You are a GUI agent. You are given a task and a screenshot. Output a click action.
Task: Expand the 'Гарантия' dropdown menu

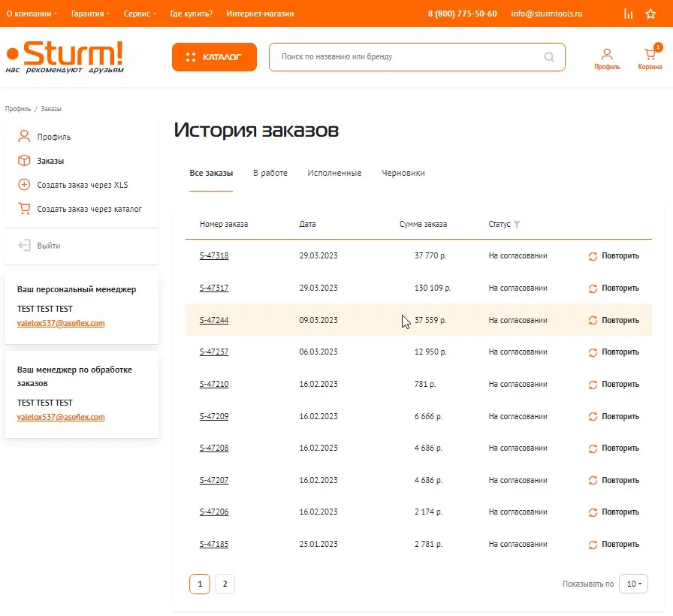coord(90,14)
